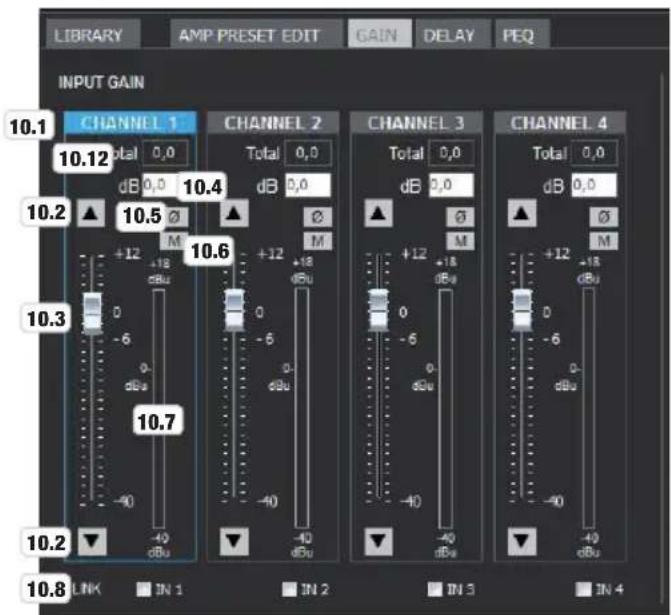This screenshot has height=615, width=671.
Task: Increase Channel 1 gain with up arrow
Action: click(91, 213)
